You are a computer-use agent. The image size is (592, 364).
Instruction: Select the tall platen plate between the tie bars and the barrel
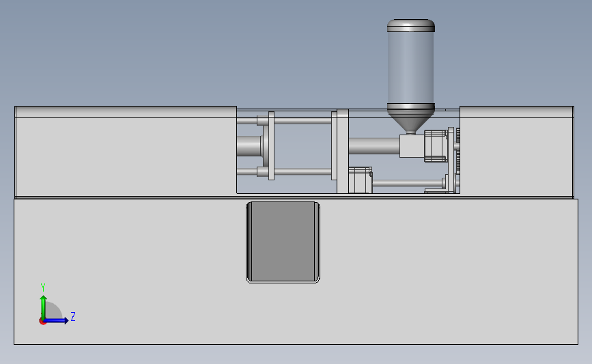tap(343, 151)
